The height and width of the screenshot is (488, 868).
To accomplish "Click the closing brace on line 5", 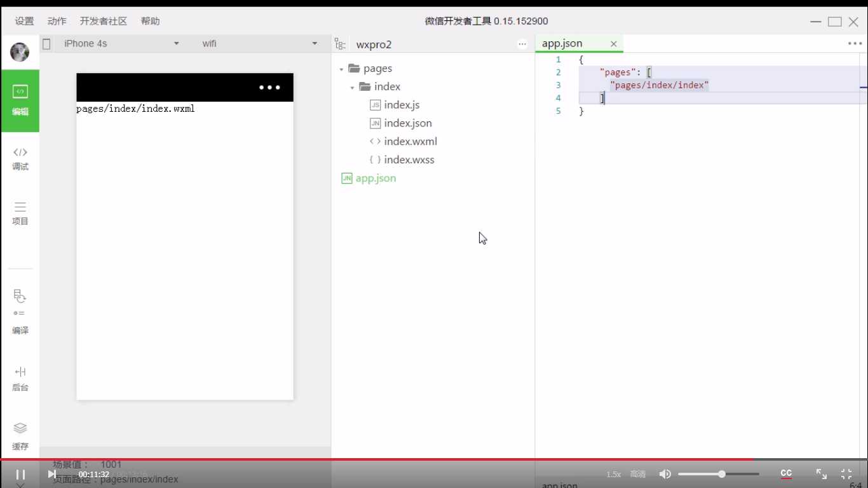I will coord(581,111).
